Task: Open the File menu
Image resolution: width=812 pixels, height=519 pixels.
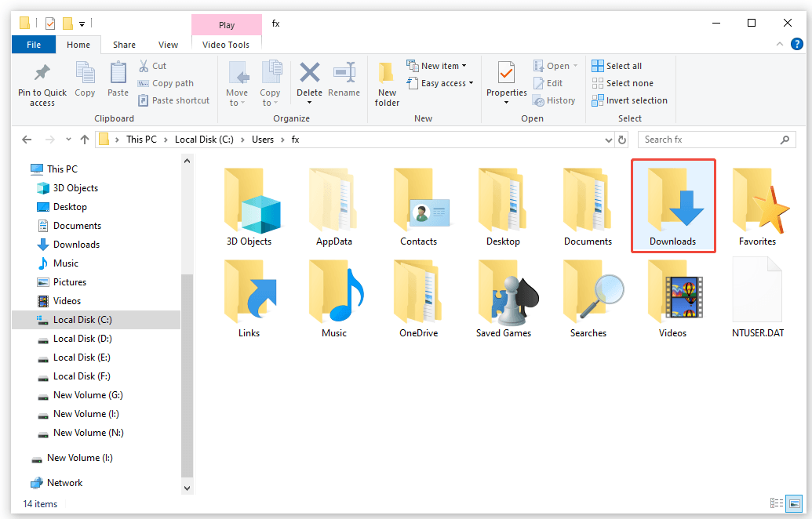Action: tap(33, 45)
